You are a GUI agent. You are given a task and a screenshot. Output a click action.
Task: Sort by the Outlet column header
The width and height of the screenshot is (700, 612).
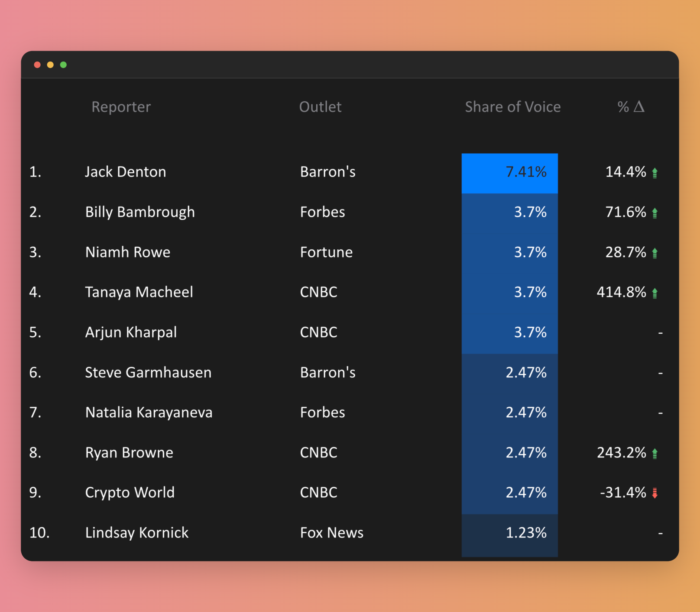320,107
